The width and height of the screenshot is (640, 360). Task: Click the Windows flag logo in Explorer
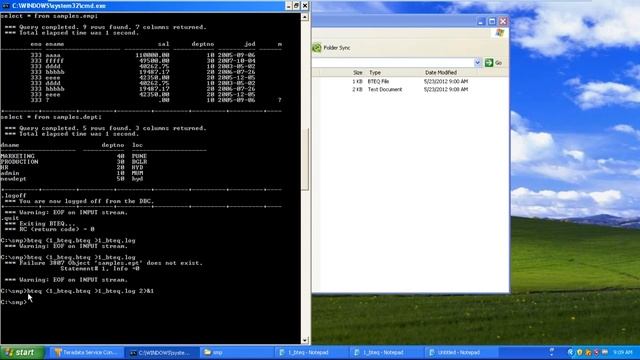pos(500,33)
